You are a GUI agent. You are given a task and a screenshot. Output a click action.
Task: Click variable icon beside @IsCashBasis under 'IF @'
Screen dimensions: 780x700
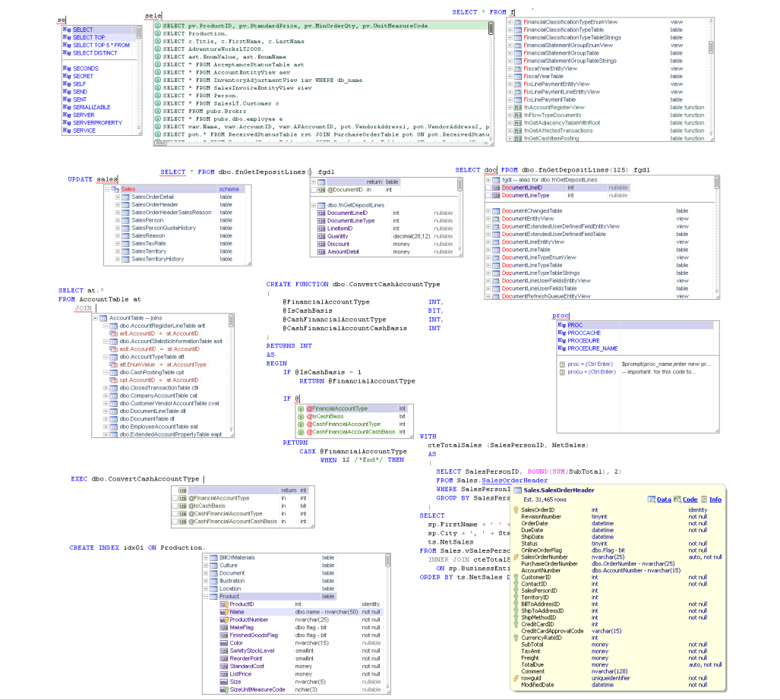(x=301, y=417)
